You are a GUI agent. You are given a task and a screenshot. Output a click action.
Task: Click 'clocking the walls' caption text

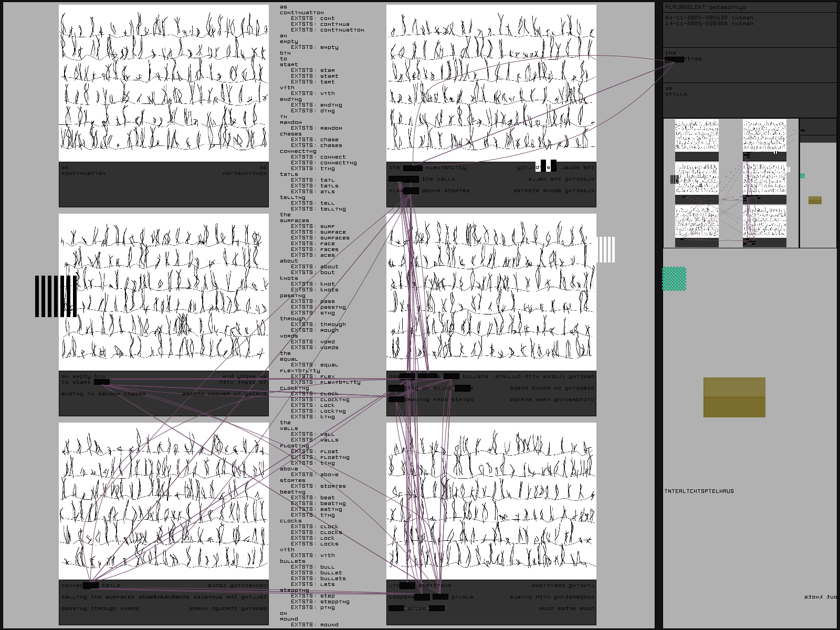(438, 179)
